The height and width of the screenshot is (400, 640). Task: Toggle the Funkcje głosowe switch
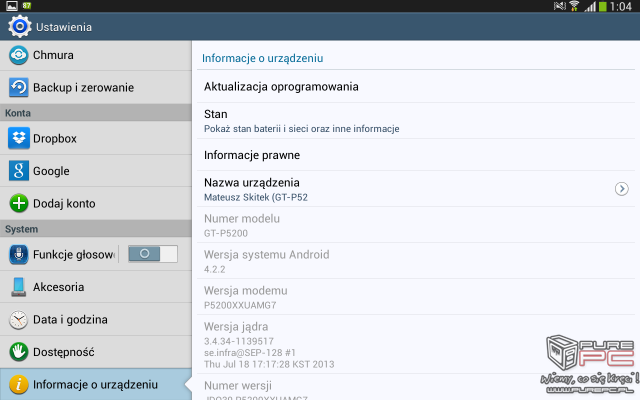pos(153,254)
